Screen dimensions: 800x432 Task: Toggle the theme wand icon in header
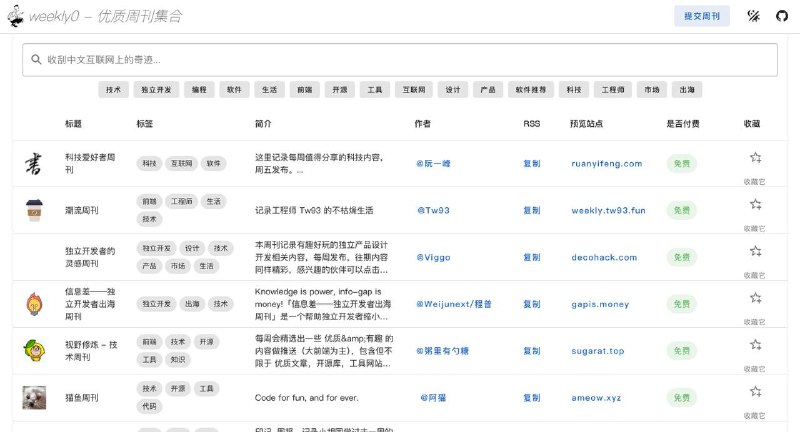coord(754,16)
